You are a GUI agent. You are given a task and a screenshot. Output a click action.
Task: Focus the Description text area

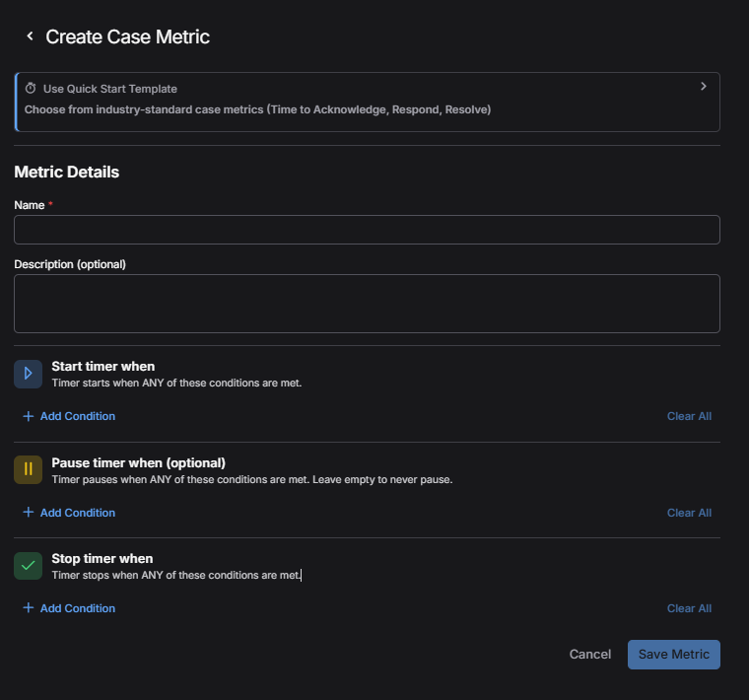[367, 304]
